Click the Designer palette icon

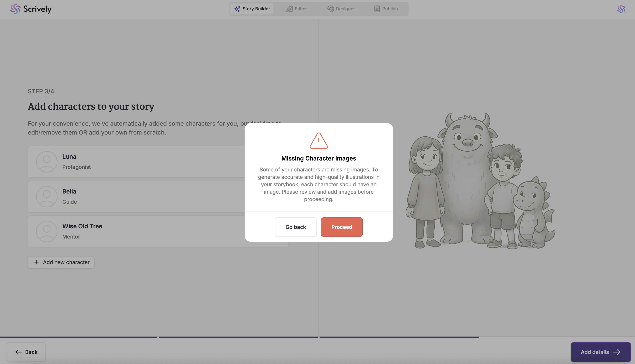tap(330, 9)
